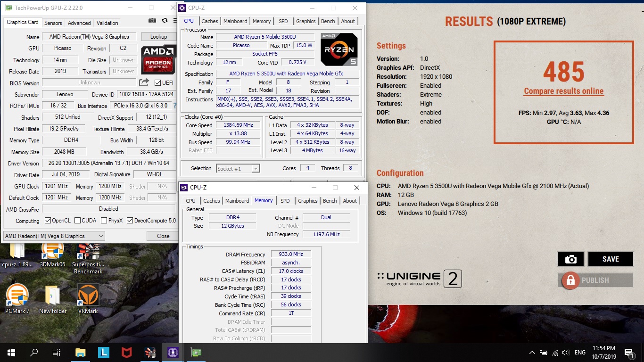The image size is (644, 362).
Task: Open the GPU selection dropdown in GPU-Z
Action: click(54, 236)
